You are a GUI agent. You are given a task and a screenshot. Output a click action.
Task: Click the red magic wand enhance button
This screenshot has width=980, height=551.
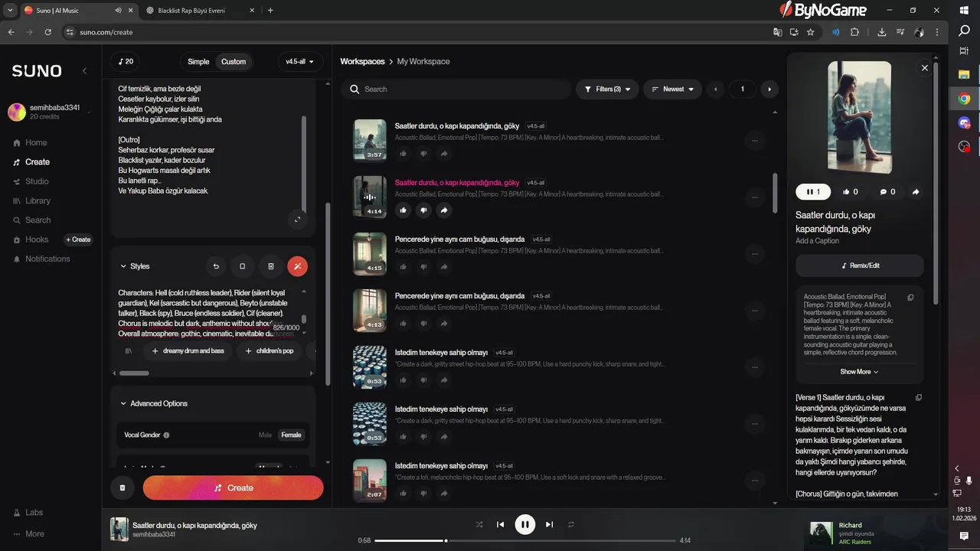[298, 266]
